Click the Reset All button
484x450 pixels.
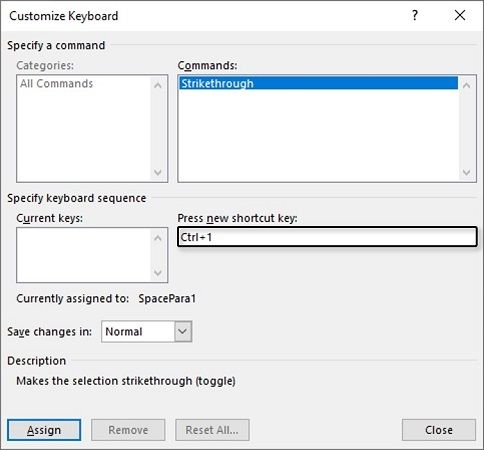[212, 430]
